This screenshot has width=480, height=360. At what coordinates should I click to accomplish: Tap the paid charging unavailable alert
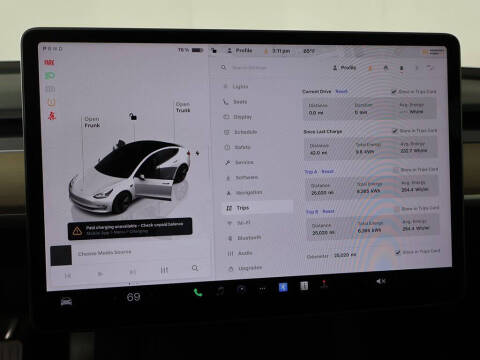click(x=130, y=229)
